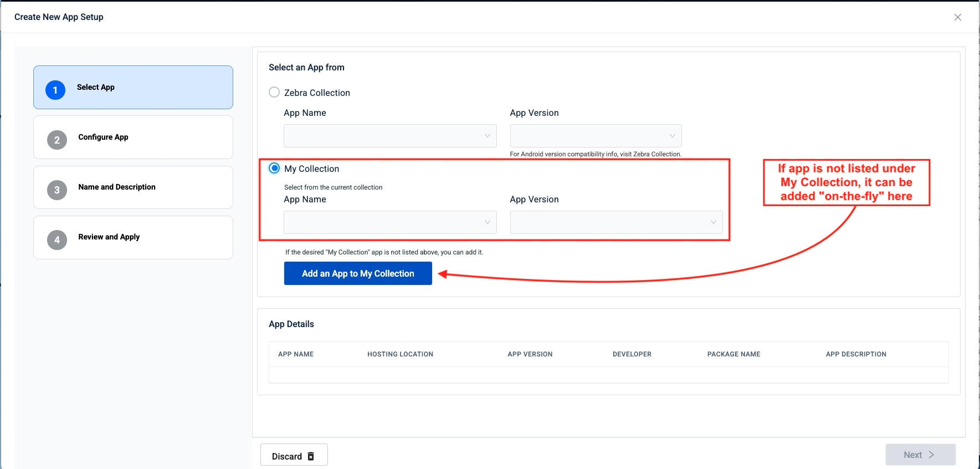The width and height of the screenshot is (980, 469).
Task: Select the Zebra Collection radio button
Action: [x=274, y=93]
